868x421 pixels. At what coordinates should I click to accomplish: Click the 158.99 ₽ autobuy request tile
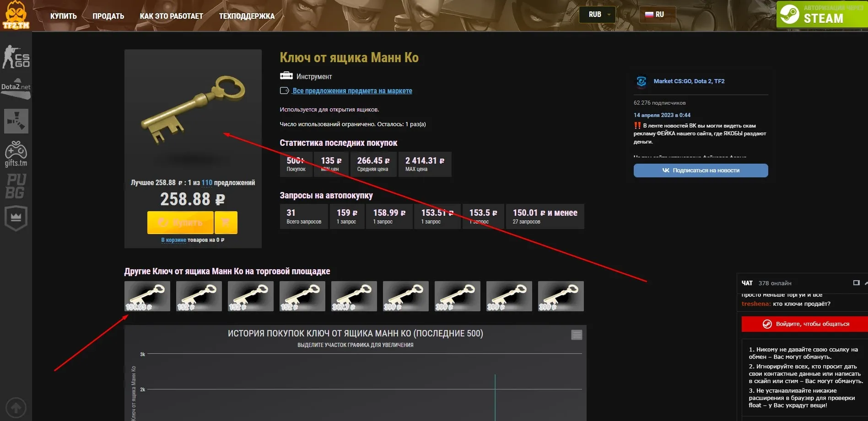pos(389,216)
